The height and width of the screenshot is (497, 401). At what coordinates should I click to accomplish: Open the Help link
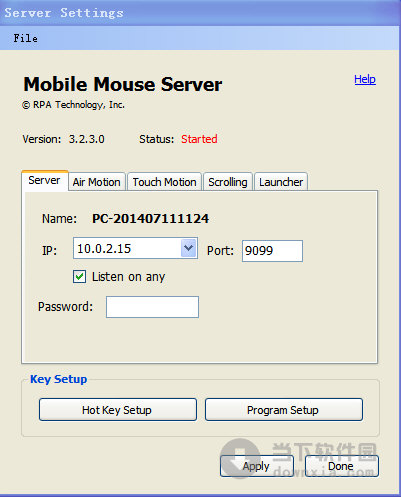tap(365, 79)
